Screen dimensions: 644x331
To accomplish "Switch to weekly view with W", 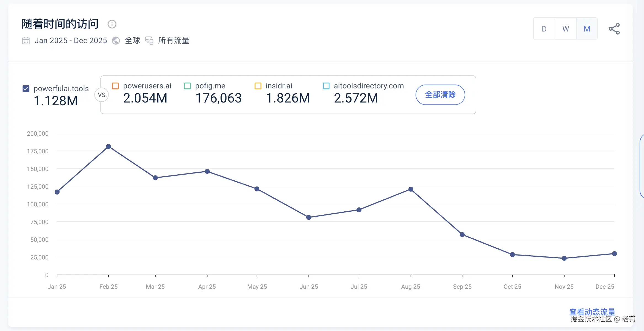I will (x=566, y=29).
